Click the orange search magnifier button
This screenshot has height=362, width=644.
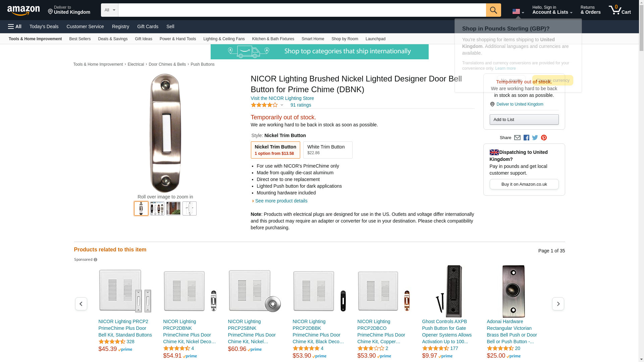493,10
